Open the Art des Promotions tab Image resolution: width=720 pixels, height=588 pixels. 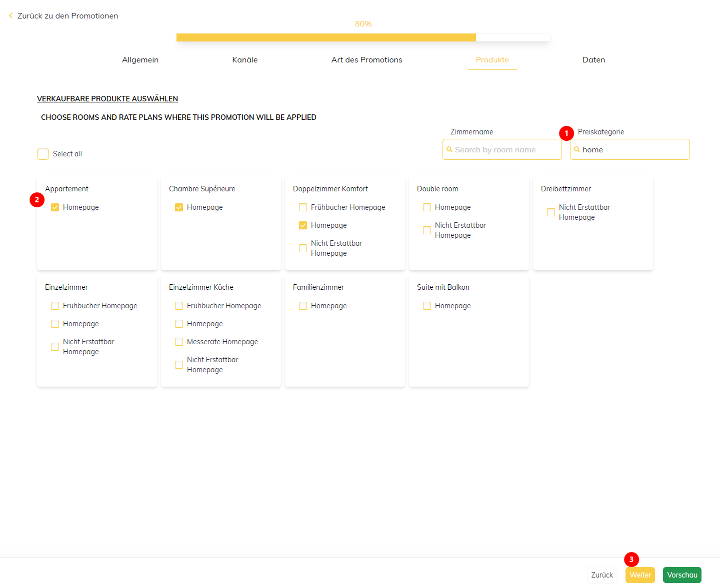[366, 60]
